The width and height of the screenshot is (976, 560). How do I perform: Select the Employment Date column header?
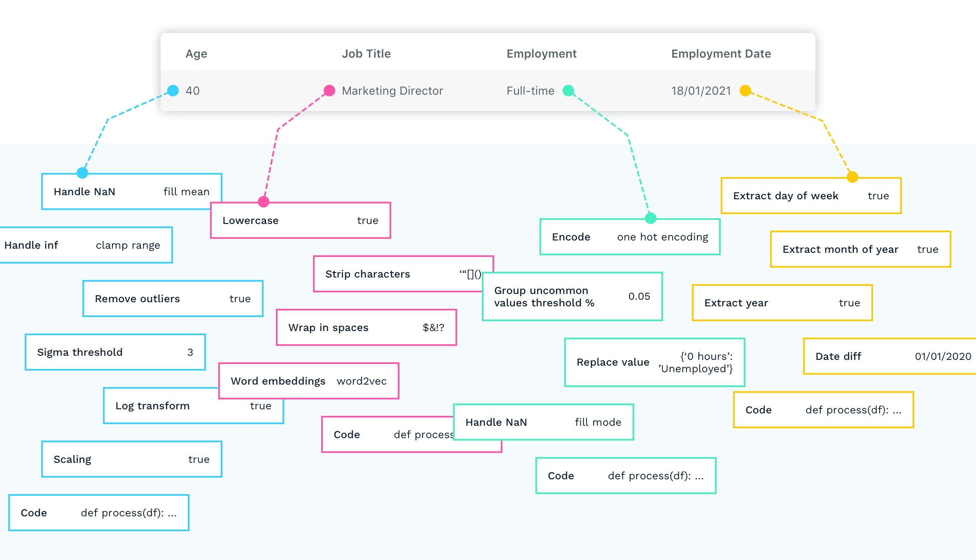721,54
